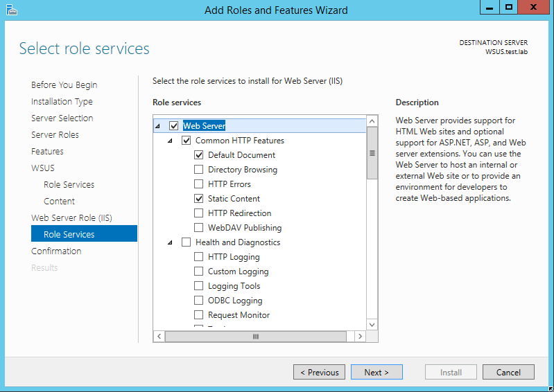The image size is (554, 392).
Task: Select the Default Document label
Action: click(241, 155)
